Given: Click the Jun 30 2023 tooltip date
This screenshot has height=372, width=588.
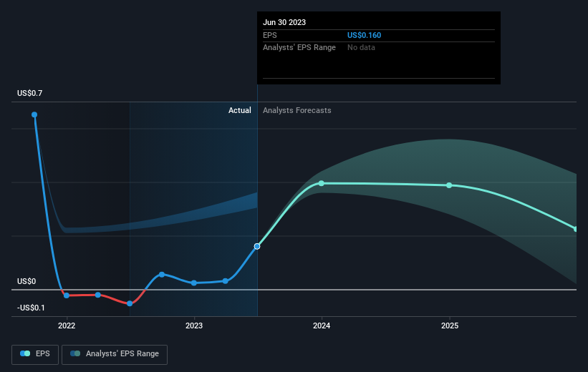Looking at the screenshot, I should click(x=284, y=22).
